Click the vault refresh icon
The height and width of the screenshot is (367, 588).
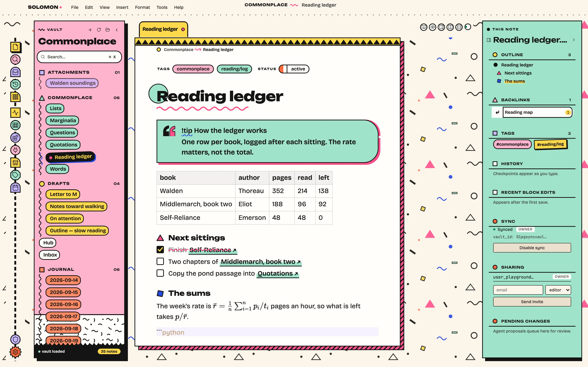click(x=99, y=30)
